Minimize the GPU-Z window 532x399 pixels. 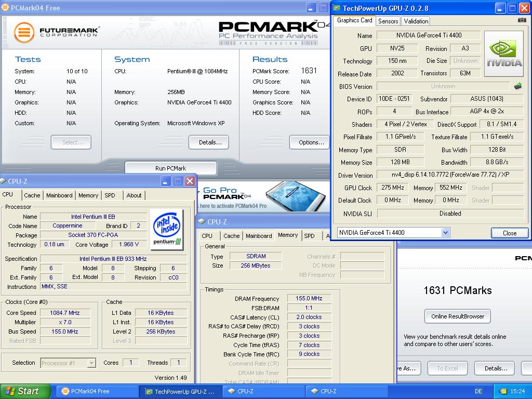click(x=500, y=8)
